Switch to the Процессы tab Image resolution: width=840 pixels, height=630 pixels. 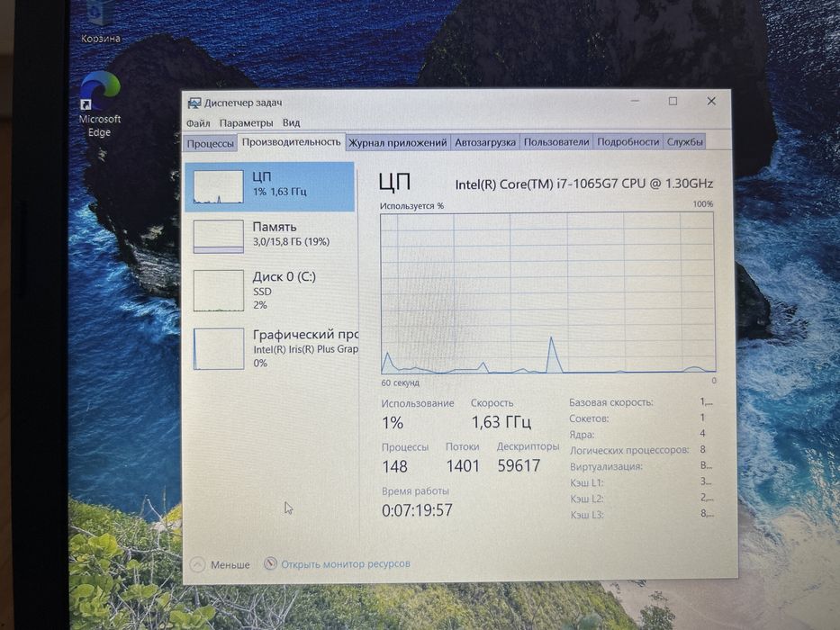[x=210, y=144]
